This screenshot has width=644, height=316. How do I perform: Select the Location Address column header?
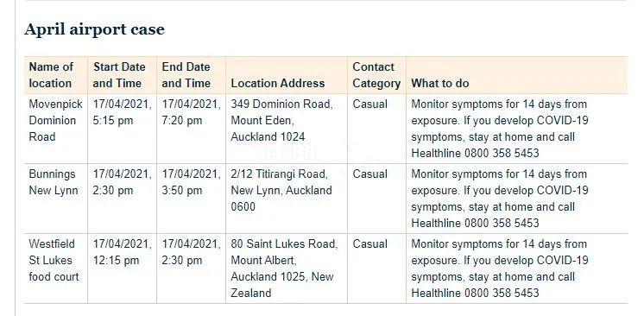click(x=278, y=84)
